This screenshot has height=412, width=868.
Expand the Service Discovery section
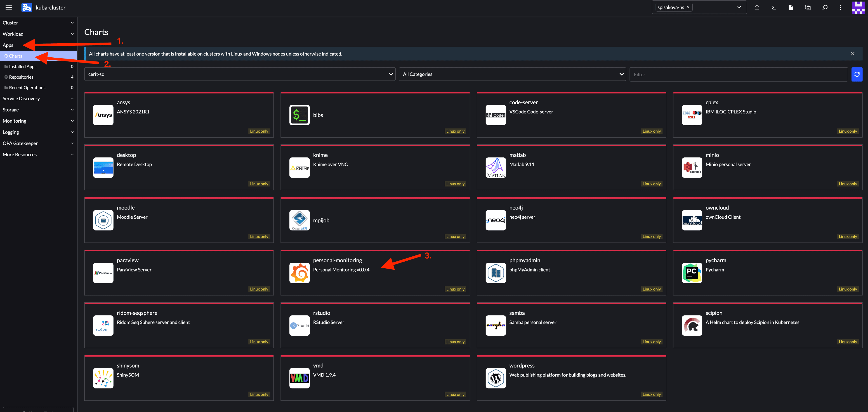click(x=38, y=99)
